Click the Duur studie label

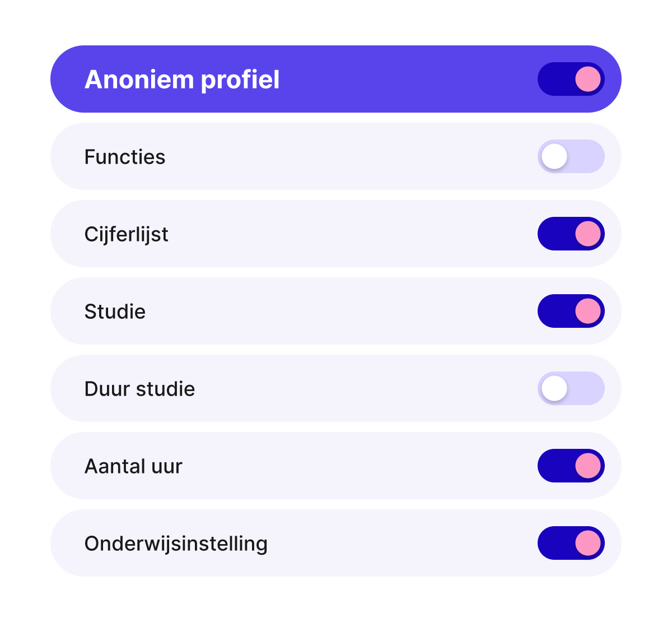click(x=139, y=389)
